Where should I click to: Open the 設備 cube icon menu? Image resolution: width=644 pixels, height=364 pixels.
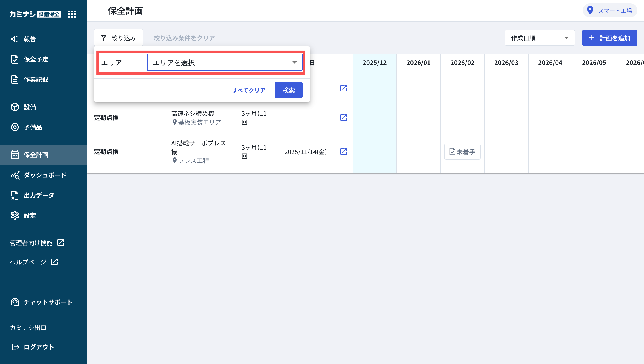15,107
